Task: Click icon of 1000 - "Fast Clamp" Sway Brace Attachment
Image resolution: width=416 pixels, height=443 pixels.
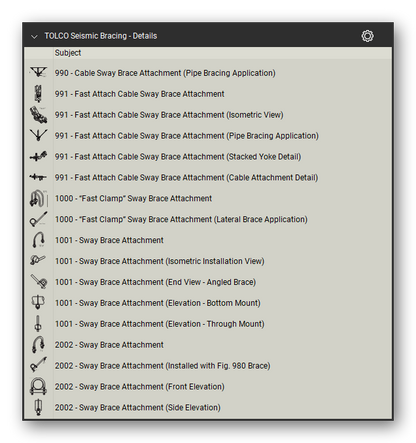Action: (x=38, y=198)
